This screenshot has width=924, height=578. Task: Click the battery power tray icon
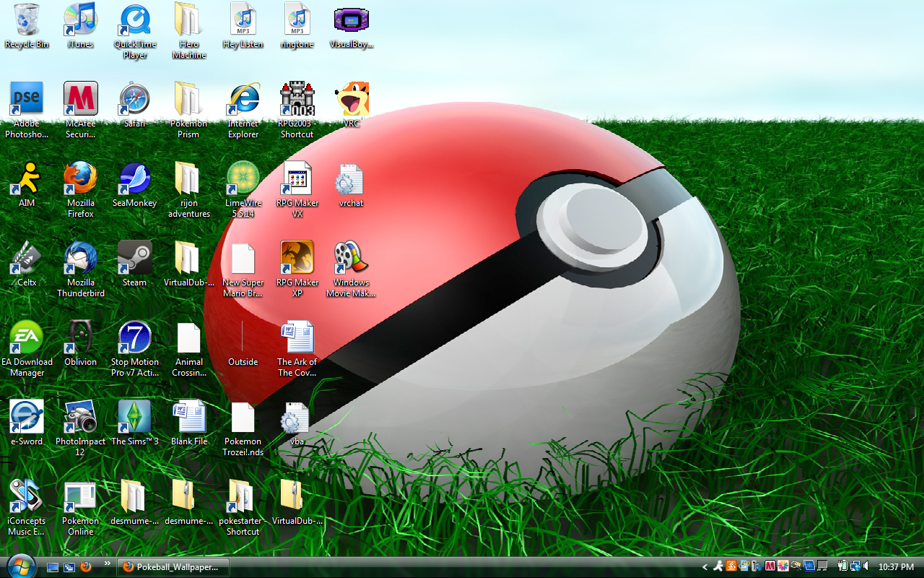tap(842, 566)
